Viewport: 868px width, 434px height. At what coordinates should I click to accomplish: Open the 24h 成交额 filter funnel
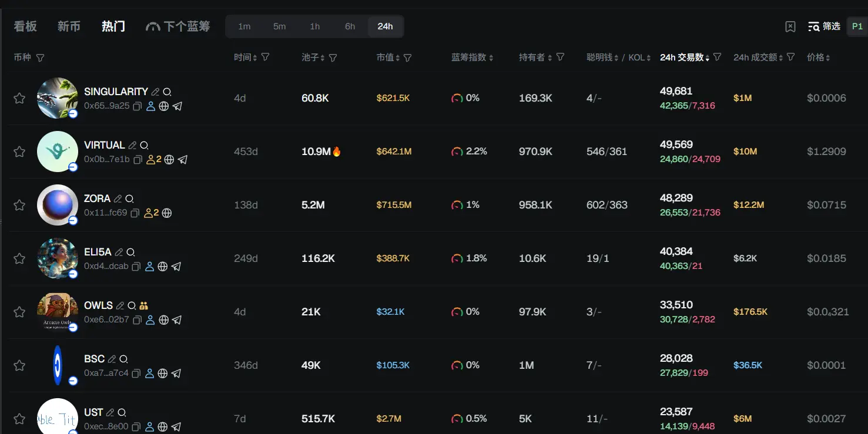(x=791, y=58)
